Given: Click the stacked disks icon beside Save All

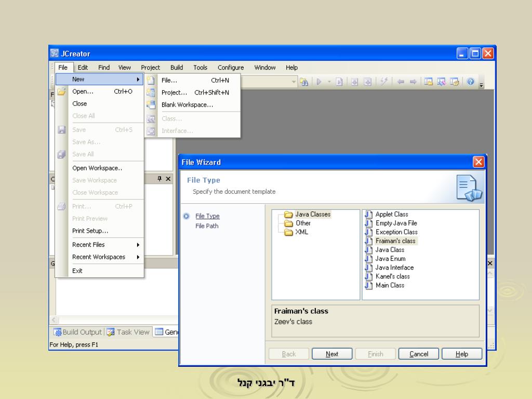Looking at the screenshot, I should (61, 154).
